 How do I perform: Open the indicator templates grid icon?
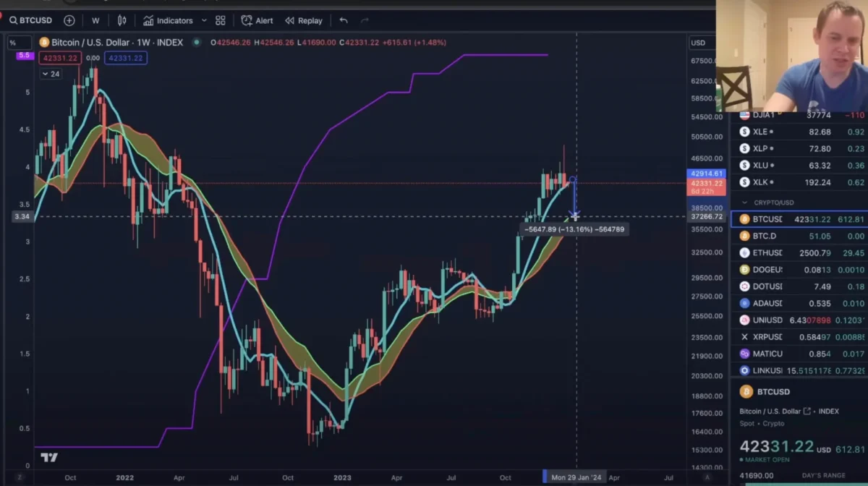point(221,20)
